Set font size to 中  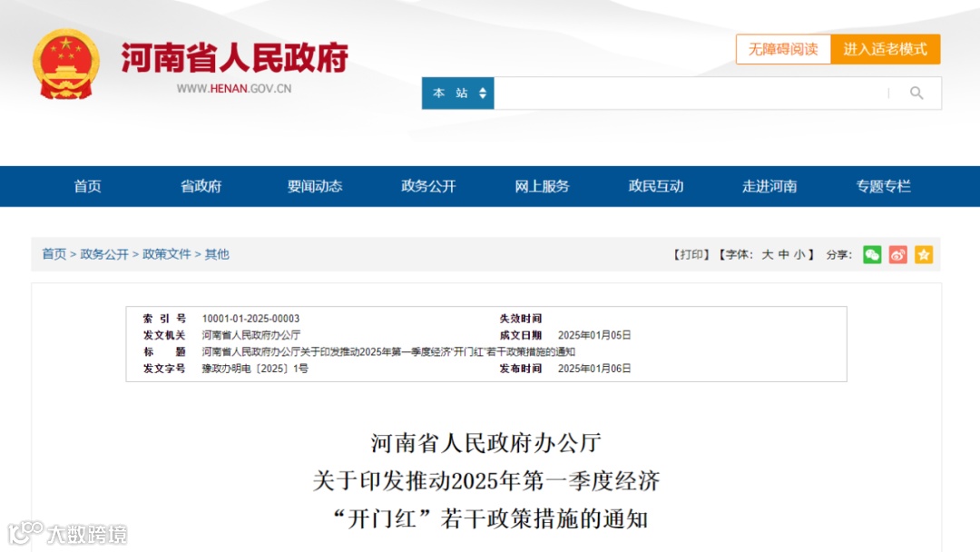[784, 254]
